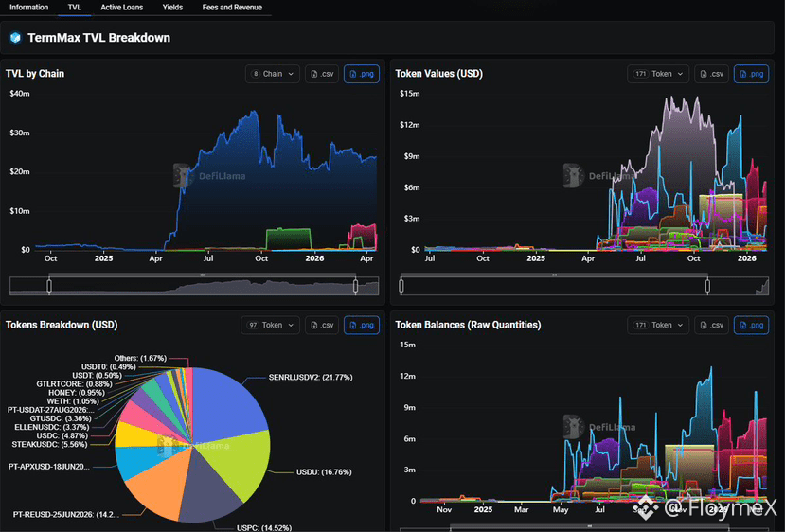Export Token Balances data as .csv
This screenshot has height=532, width=785.
[x=711, y=325]
